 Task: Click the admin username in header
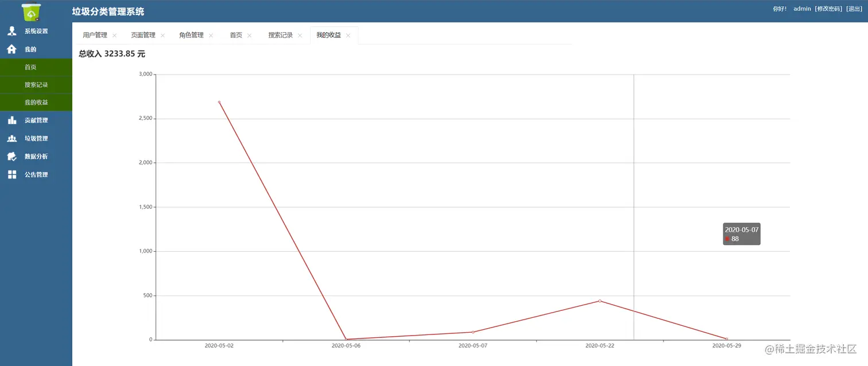pyautogui.click(x=801, y=9)
